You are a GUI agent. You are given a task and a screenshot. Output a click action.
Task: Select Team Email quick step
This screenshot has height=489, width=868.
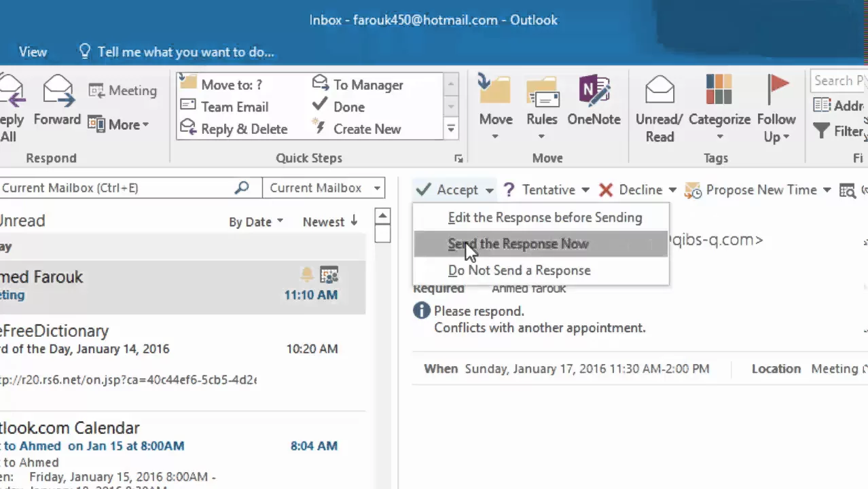224,107
